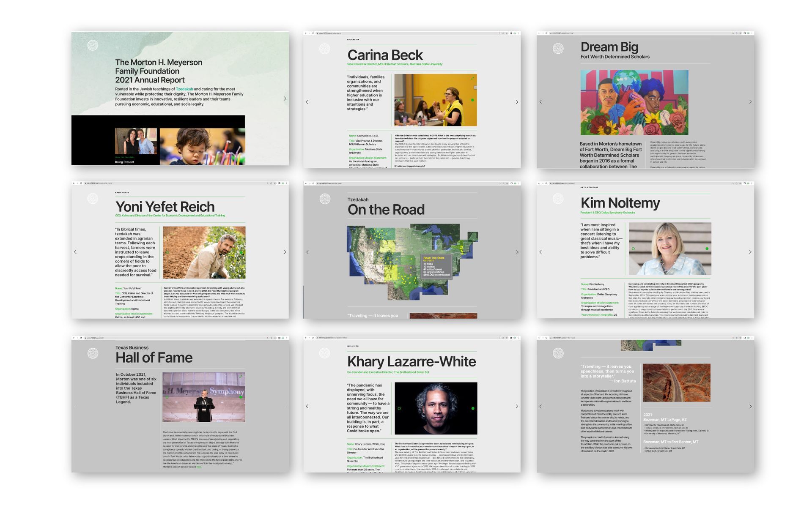The height and width of the screenshot is (511, 812).
Task: Expand the Carina Beck classroom photo to fullscreen
Action: click(x=472, y=78)
